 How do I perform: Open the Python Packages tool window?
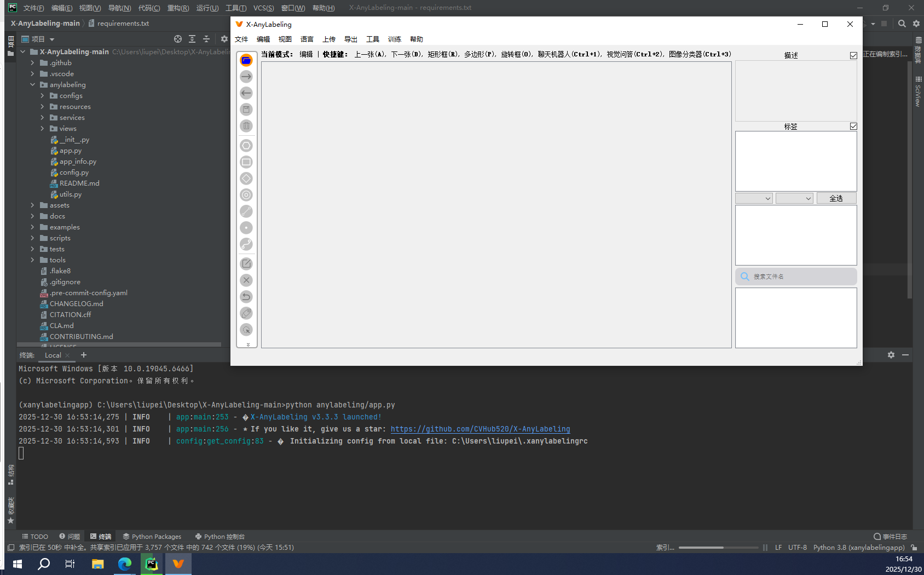pos(152,537)
